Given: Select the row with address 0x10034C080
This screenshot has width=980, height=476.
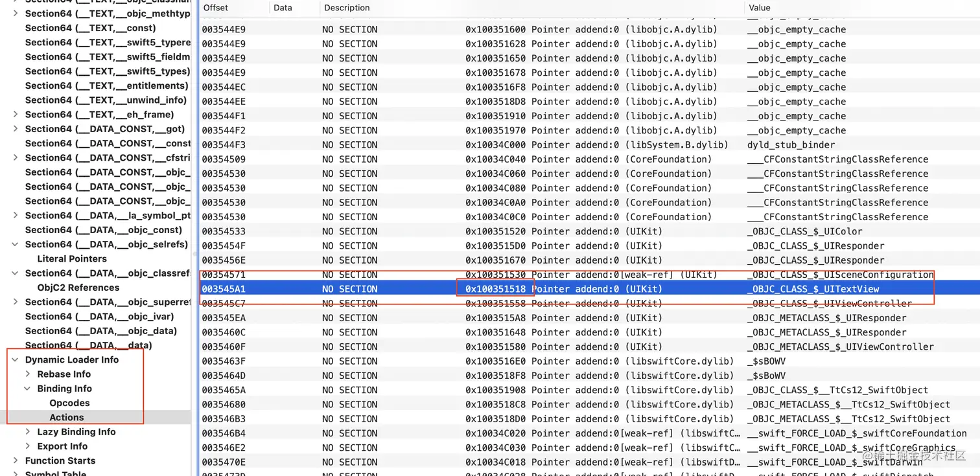Looking at the screenshot, I should 589,188.
